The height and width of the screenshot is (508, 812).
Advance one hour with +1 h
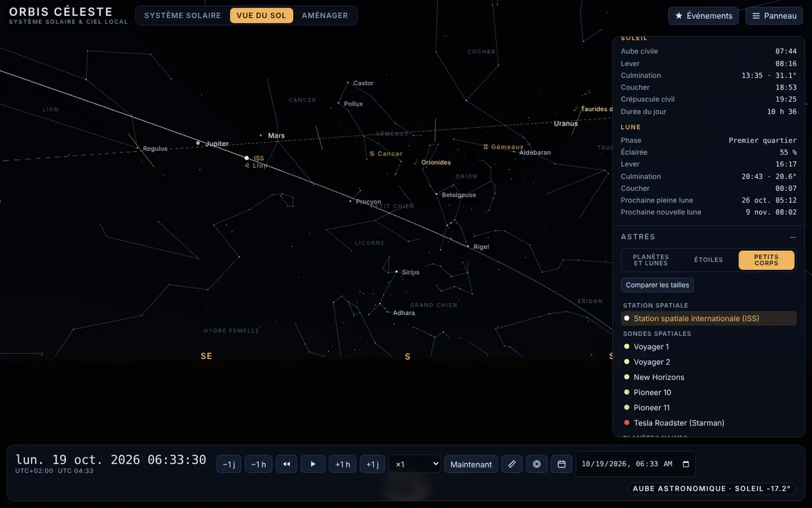click(343, 464)
